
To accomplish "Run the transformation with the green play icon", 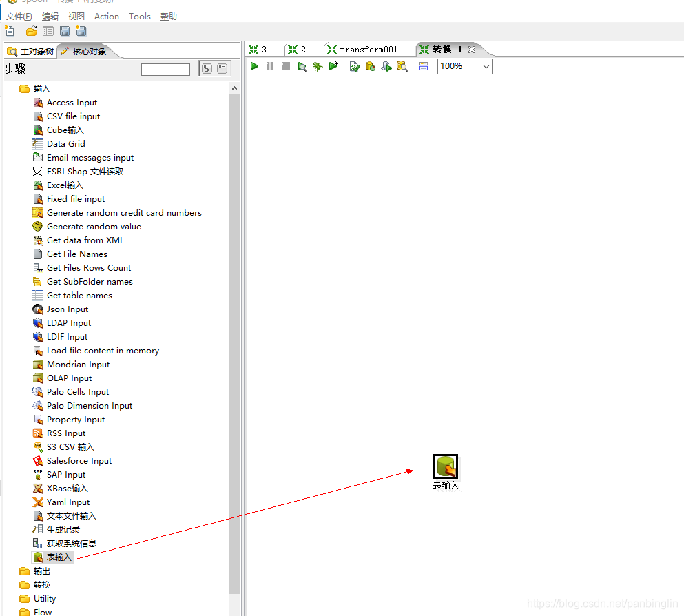I will click(255, 66).
